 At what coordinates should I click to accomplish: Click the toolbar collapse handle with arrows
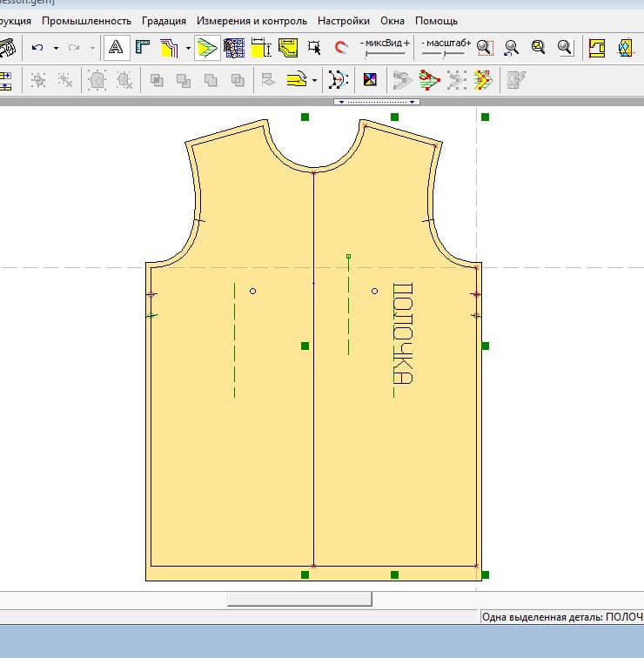tap(376, 102)
